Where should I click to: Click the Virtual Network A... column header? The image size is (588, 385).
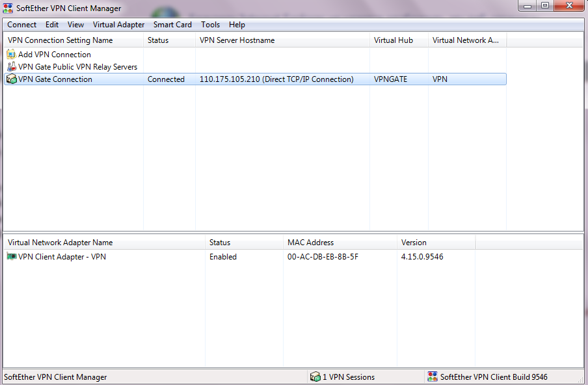pos(468,40)
